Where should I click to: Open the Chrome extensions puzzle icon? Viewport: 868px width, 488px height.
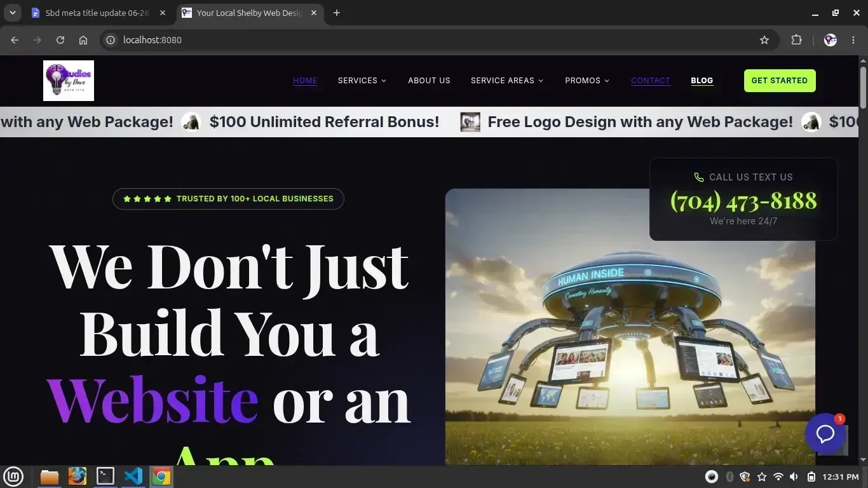click(796, 40)
